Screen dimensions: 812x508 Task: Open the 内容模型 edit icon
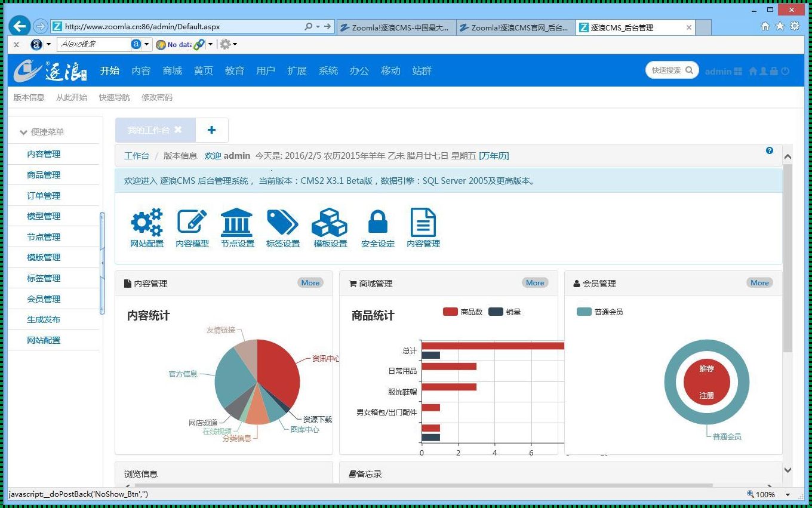[x=192, y=222]
